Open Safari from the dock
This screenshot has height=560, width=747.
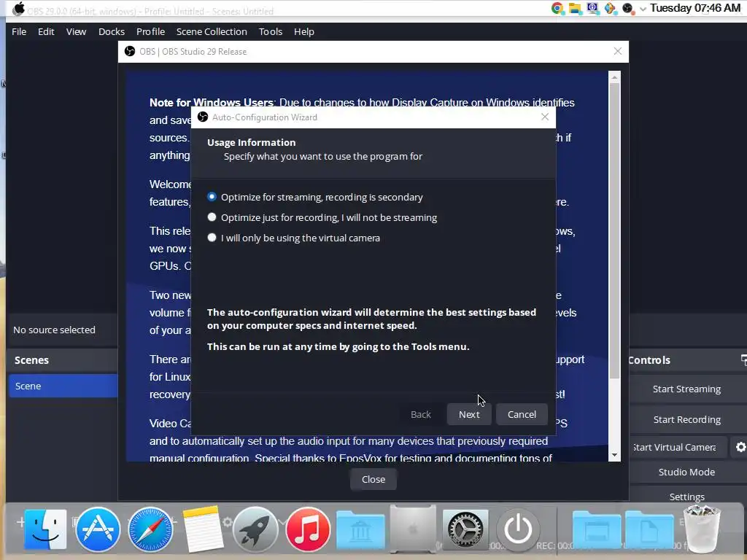coord(150,529)
